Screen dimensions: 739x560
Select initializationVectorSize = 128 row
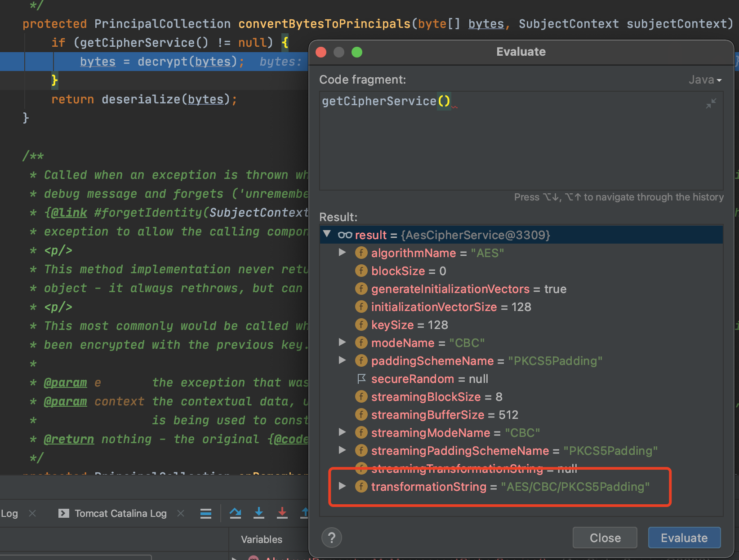[x=521, y=307]
